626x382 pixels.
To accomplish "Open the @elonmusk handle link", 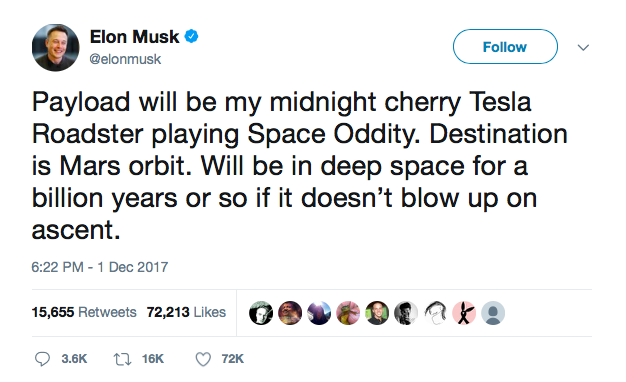I will click(x=125, y=59).
